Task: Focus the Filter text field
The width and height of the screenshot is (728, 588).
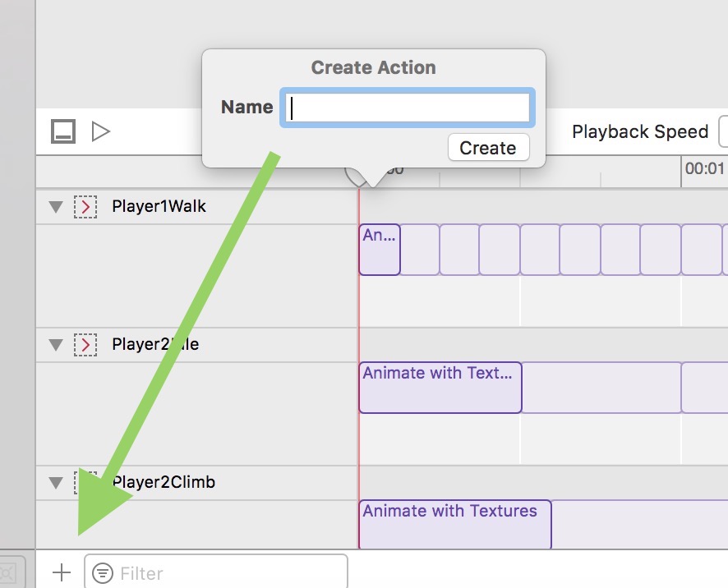Action: [230, 572]
